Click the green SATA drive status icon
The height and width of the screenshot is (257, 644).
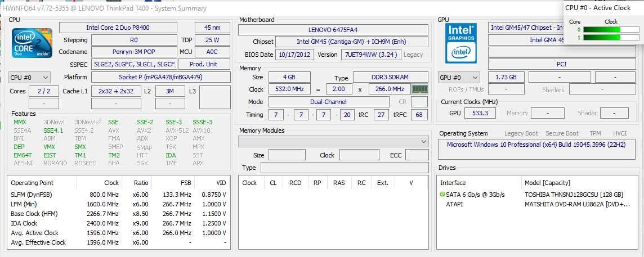click(x=442, y=195)
